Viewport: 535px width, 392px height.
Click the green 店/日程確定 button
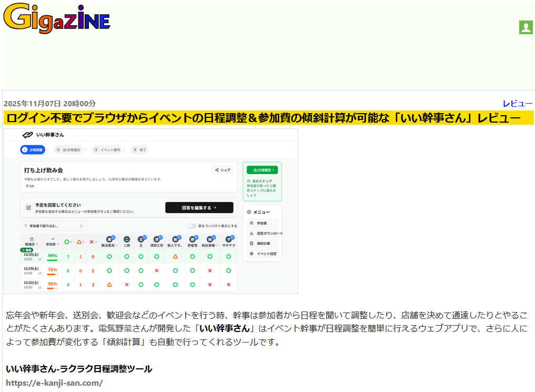point(263,170)
